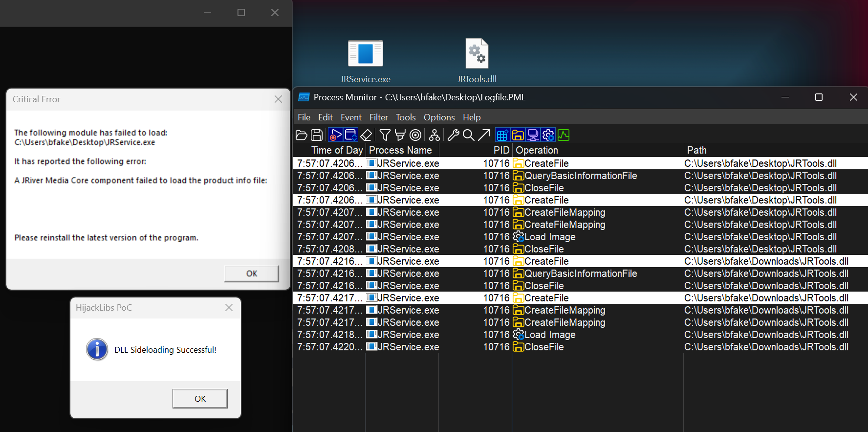Minimize the Process Monitor window
This screenshot has height=432, width=868.
coord(785,97)
